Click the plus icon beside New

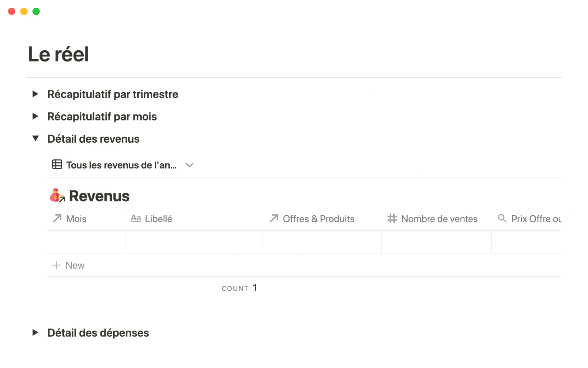[x=56, y=265]
